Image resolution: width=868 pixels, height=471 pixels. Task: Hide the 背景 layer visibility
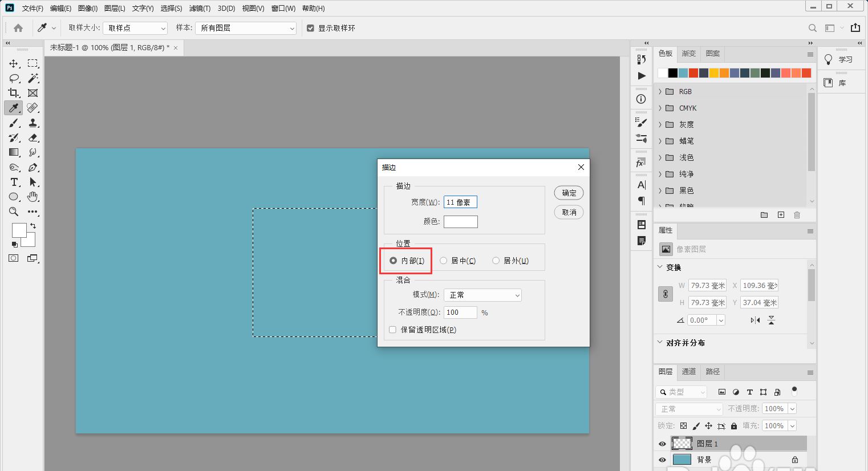[x=662, y=460]
